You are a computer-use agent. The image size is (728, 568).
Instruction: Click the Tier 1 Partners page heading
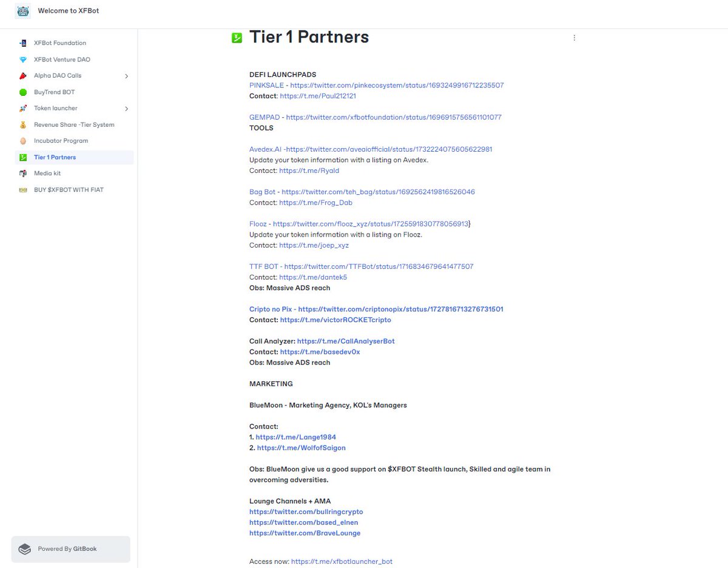[x=309, y=37]
